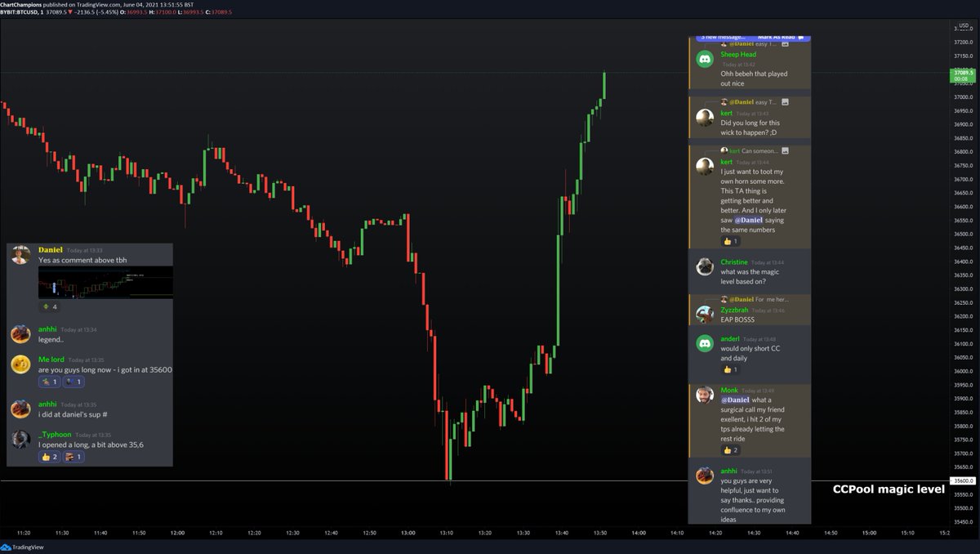This screenshot has height=554, width=980.
Task: Click 'would only short CC and daily' message
Action: pos(751,353)
